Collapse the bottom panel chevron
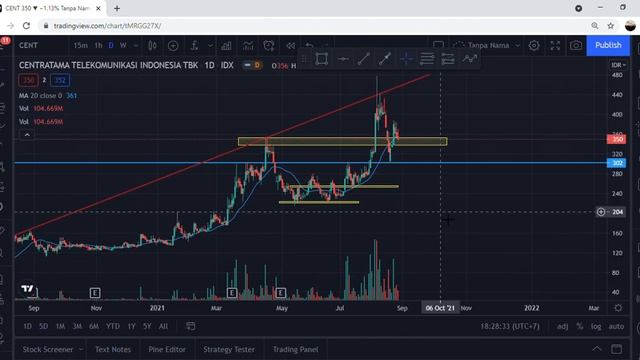640x360 pixels. [597, 349]
